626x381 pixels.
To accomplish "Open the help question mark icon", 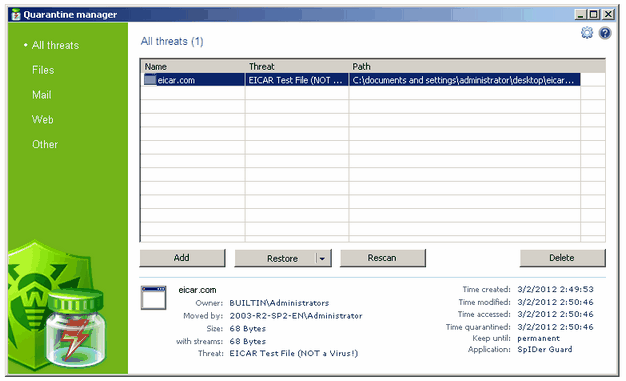I will click(x=605, y=33).
